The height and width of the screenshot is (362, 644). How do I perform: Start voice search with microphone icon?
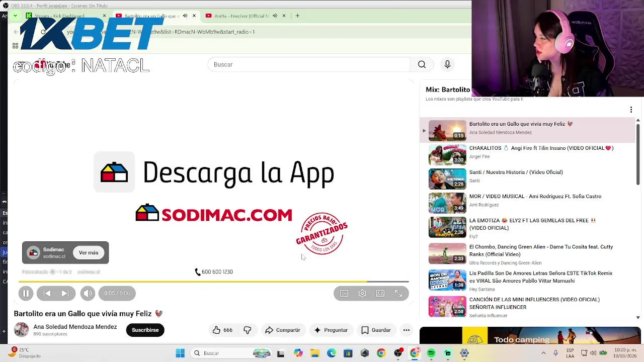coord(447,64)
